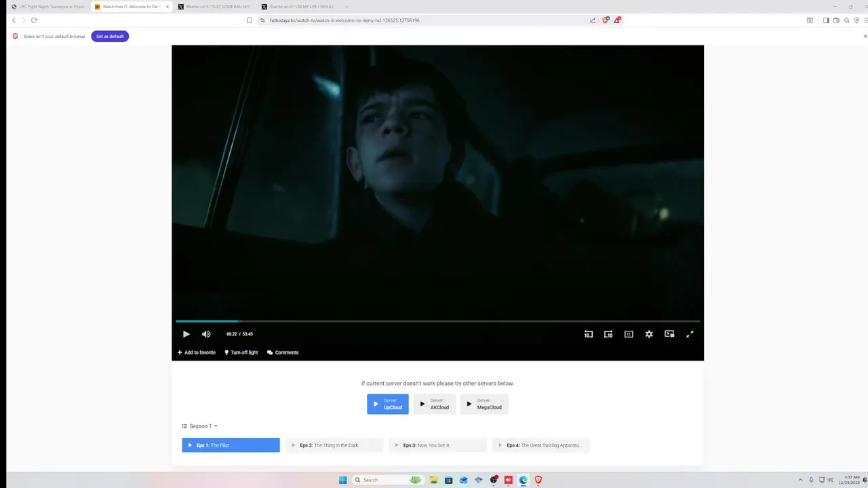This screenshot has height=488, width=868.
Task: Play Eps 1: The Pilot
Action: (x=231, y=445)
